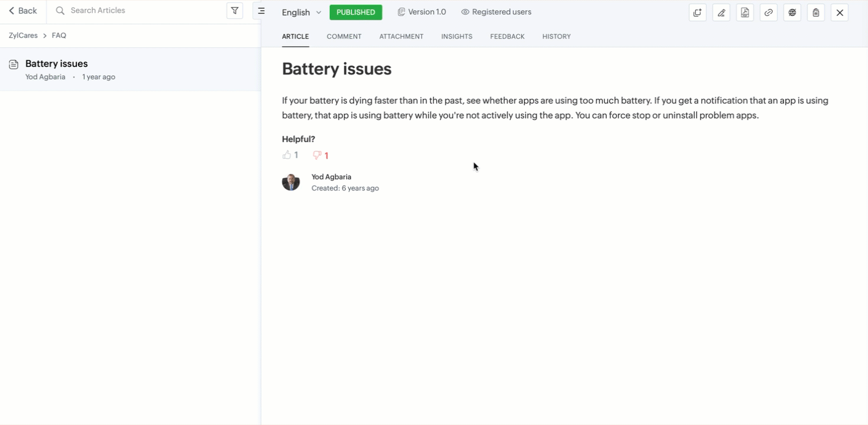Switch to the Comment tab
868x425 pixels.
tap(344, 37)
